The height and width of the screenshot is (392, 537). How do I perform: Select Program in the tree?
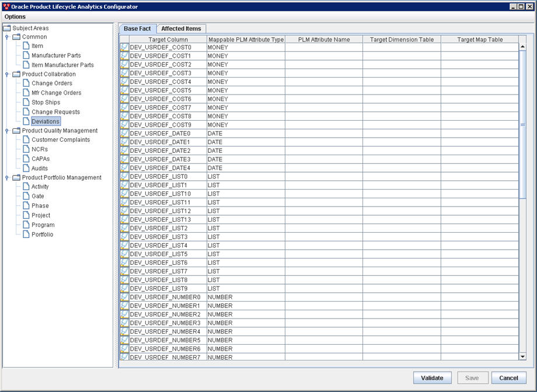[43, 225]
